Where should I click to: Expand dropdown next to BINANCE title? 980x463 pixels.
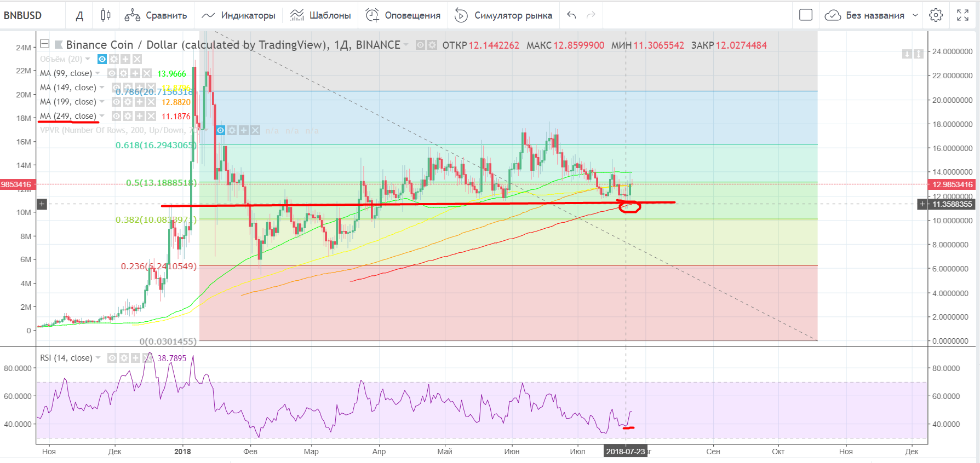pyautogui.click(x=406, y=45)
